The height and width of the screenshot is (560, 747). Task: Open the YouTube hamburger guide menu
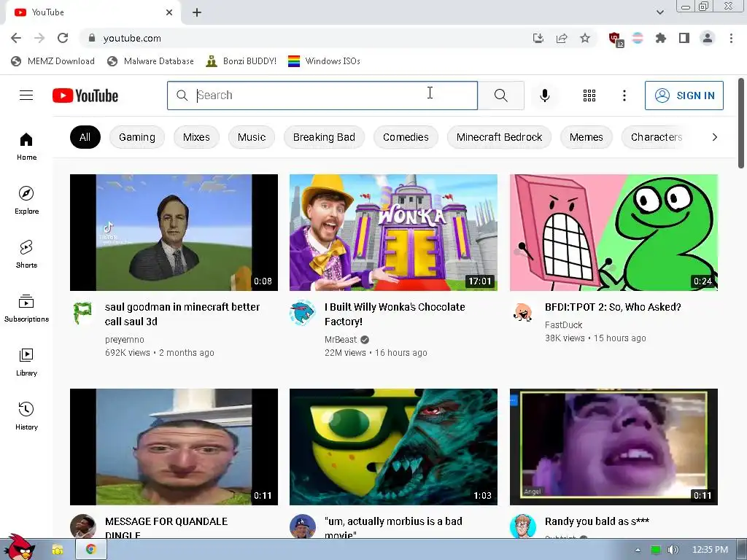click(26, 96)
